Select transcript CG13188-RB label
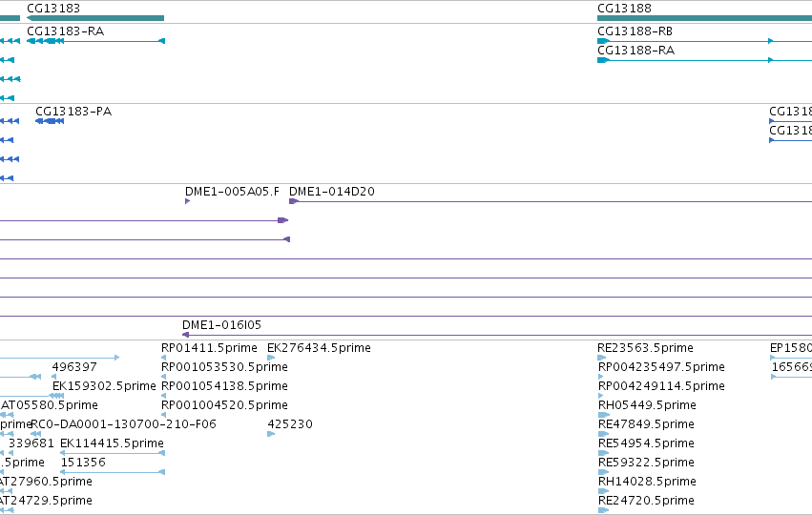This screenshot has height=515, width=812. (x=635, y=31)
